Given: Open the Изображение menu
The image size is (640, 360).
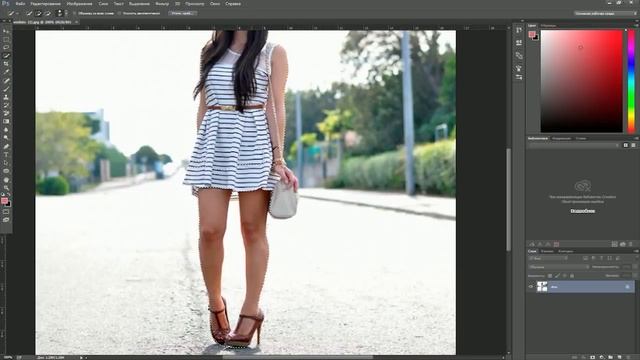Looking at the screenshot, I should [79, 4].
